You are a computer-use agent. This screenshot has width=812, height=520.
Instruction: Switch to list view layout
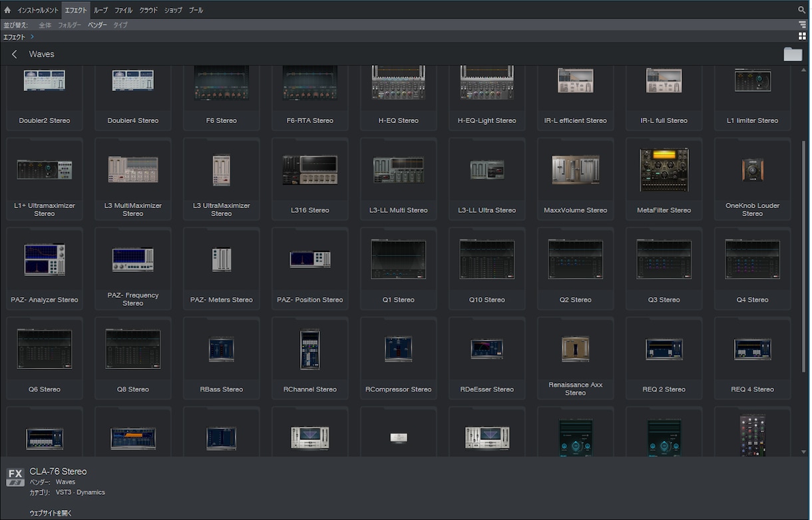click(802, 25)
